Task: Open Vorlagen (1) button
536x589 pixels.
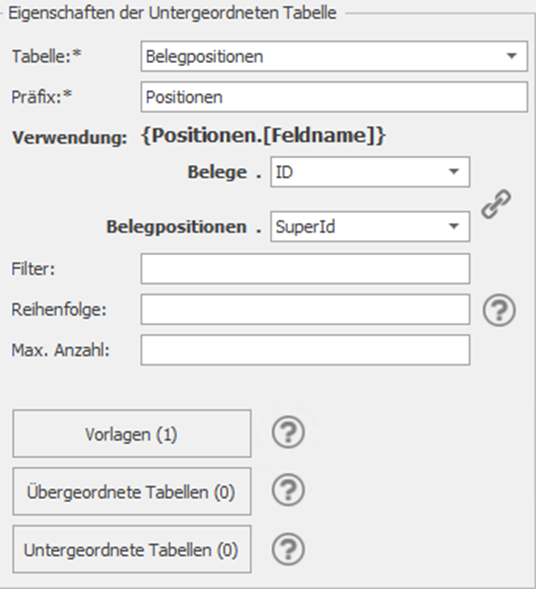Action: pos(132,433)
